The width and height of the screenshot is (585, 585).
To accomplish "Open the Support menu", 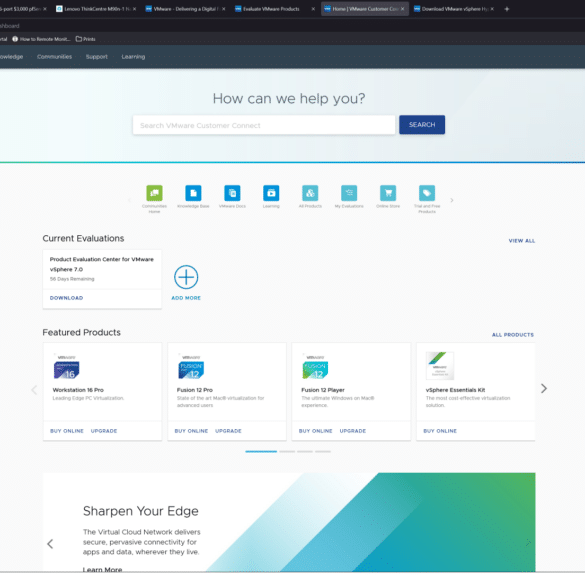I will pyautogui.click(x=97, y=57).
